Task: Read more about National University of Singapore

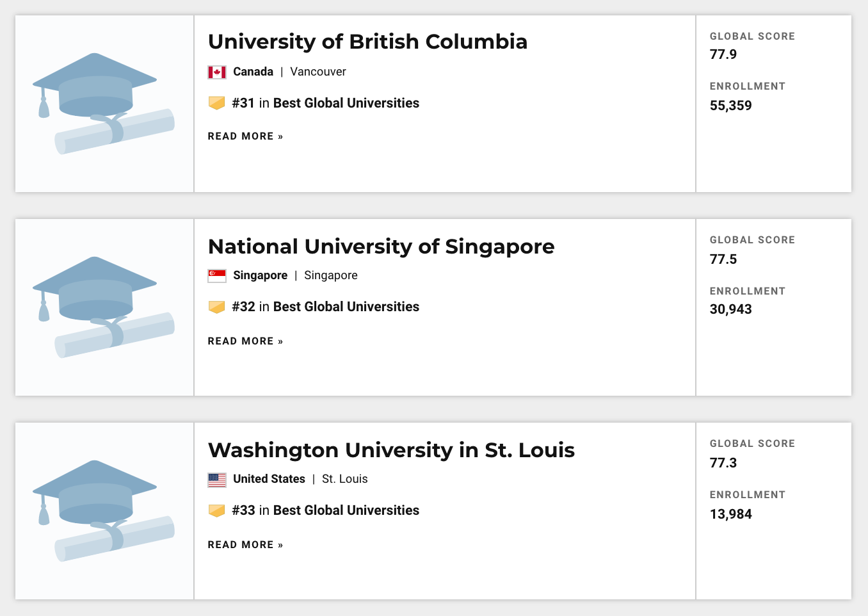Action: (x=245, y=341)
